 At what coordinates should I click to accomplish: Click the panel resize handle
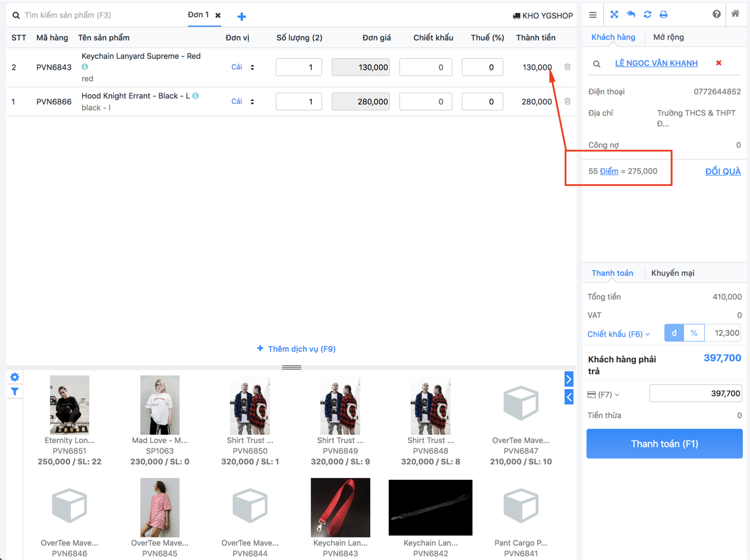click(x=291, y=368)
